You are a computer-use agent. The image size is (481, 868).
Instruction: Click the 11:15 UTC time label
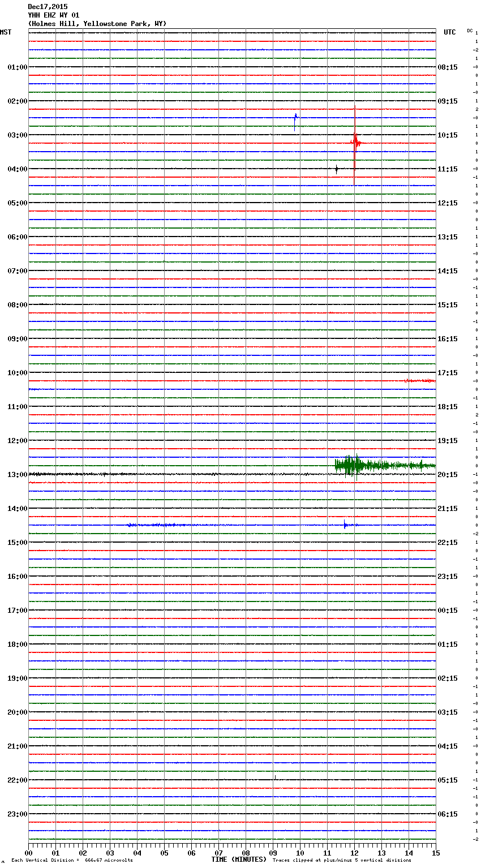click(448, 169)
